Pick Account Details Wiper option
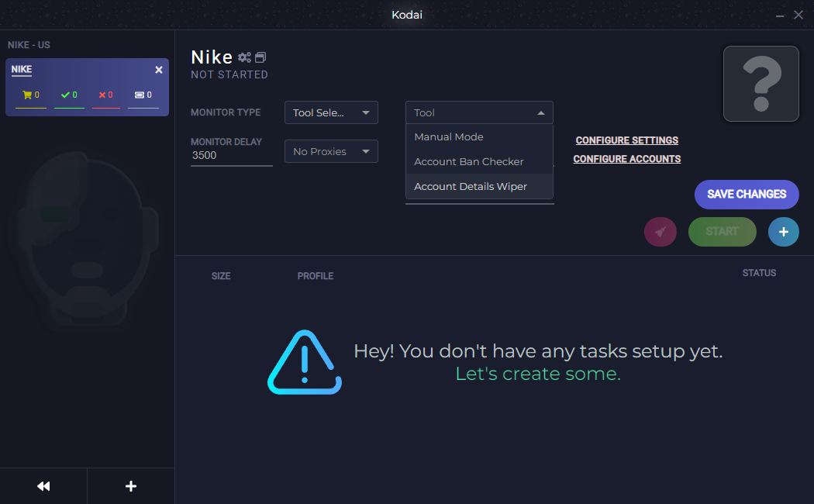This screenshot has height=504, width=814. coord(479,186)
